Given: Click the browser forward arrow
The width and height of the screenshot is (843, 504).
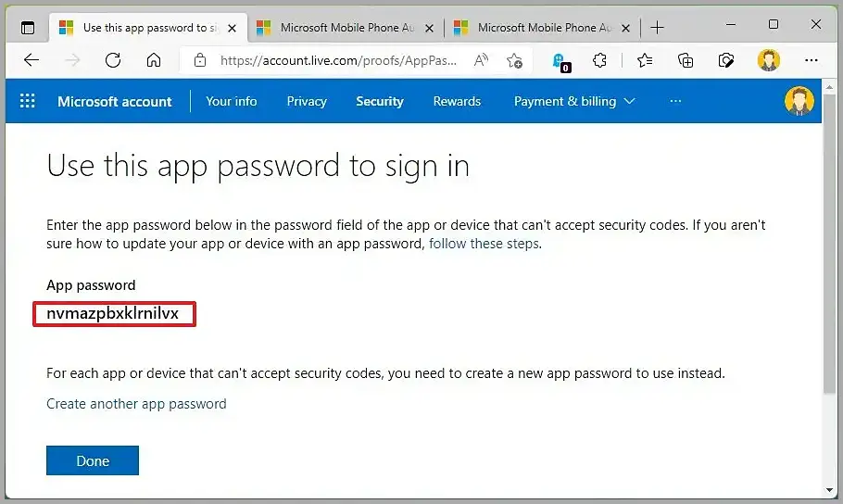Looking at the screenshot, I should [72, 59].
